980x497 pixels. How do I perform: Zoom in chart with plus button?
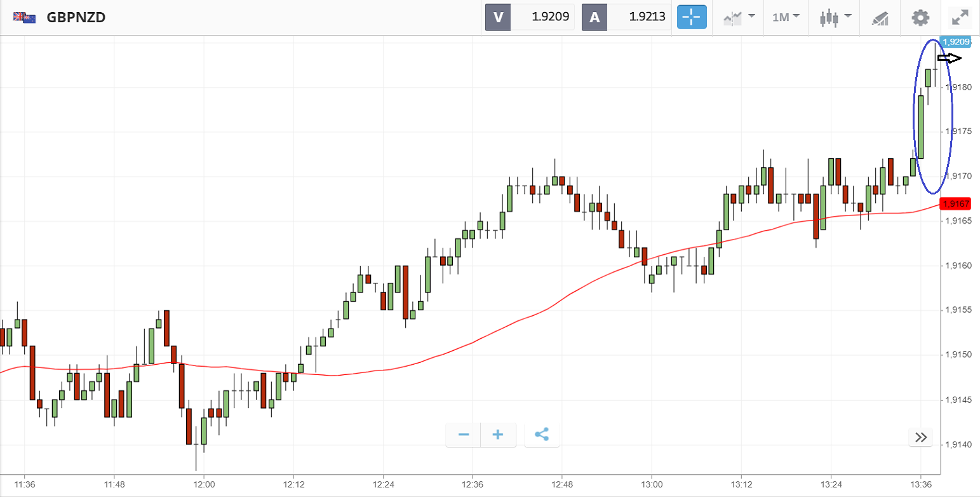point(498,435)
